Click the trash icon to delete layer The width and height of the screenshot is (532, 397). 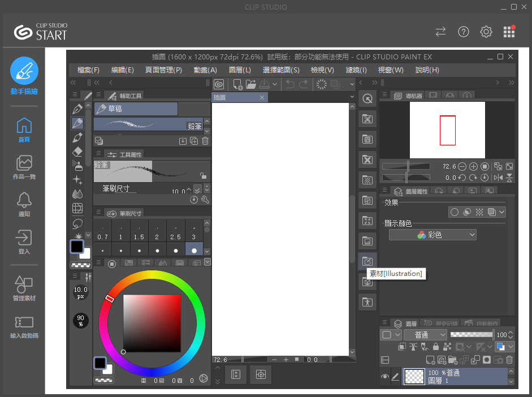(x=509, y=360)
